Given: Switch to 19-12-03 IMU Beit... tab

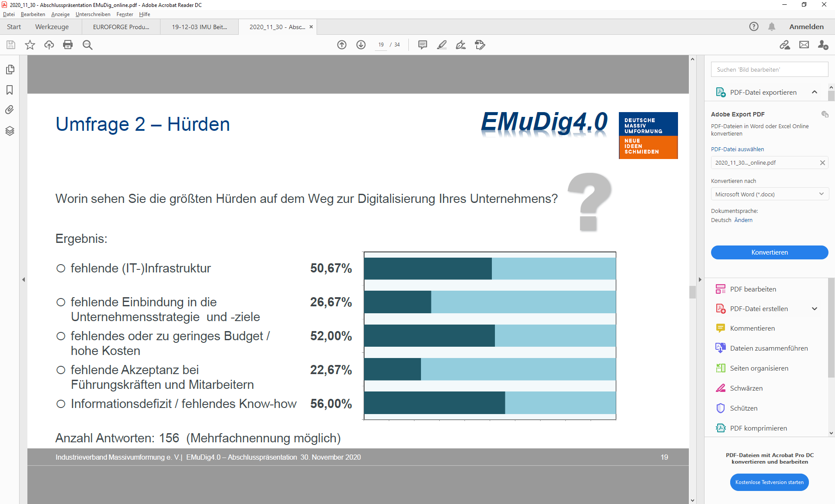Looking at the screenshot, I should coord(199,27).
